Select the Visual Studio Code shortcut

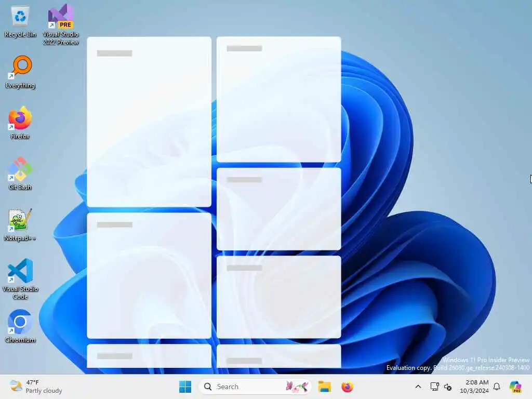point(20,279)
